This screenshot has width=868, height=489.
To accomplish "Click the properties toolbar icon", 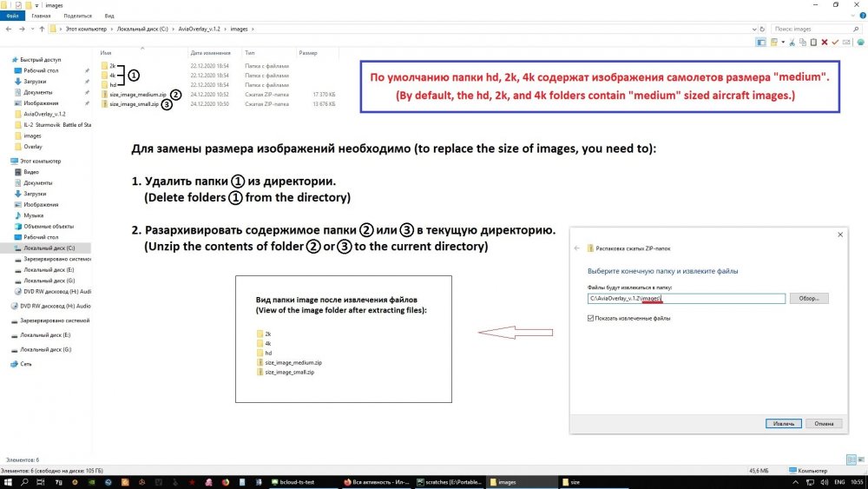I will pos(774,42).
